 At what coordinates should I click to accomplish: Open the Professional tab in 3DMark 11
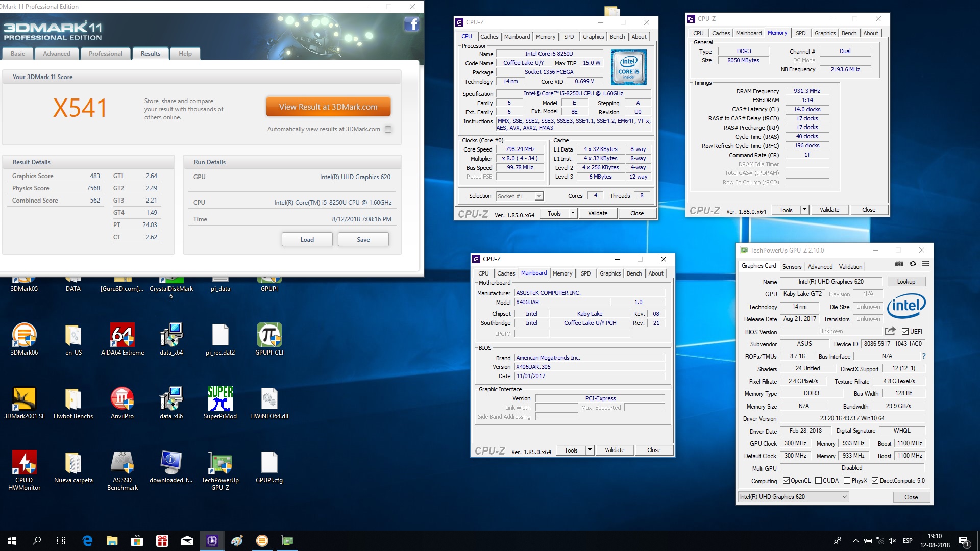[x=106, y=54]
